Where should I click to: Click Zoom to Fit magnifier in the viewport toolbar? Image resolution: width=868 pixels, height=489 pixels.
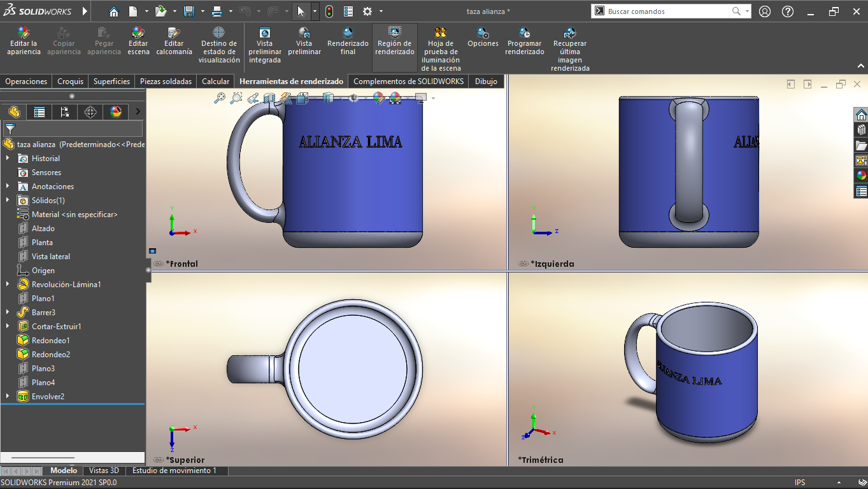click(220, 97)
